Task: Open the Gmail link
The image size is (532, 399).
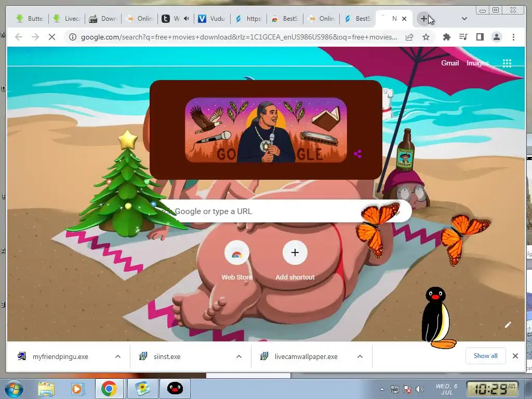Action: pyautogui.click(x=450, y=63)
